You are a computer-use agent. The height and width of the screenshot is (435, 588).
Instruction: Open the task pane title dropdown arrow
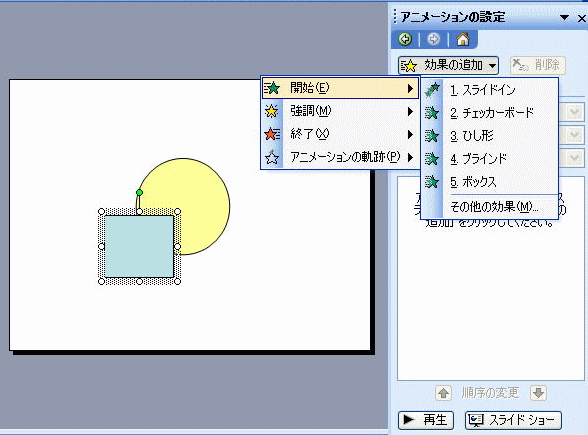(564, 17)
